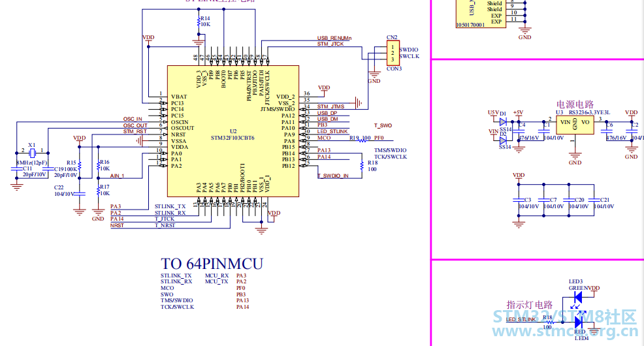The image size is (644, 346).
Task: Click the OSC_OUT net label
Action: tap(135, 125)
